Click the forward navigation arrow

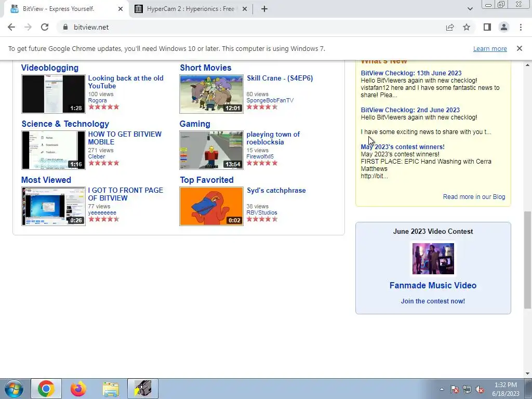click(28, 27)
